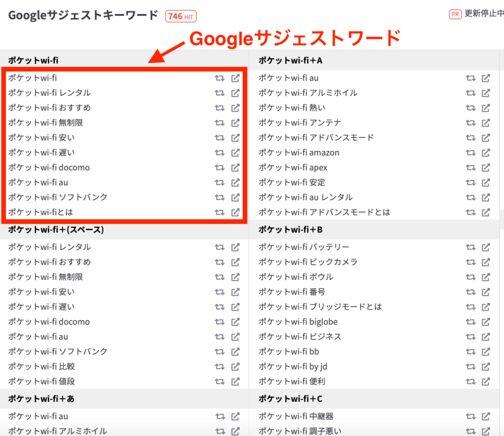Click section header ポケットwi-fi+あ
The width and height of the screenshot is (504, 436).
click(x=41, y=399)
